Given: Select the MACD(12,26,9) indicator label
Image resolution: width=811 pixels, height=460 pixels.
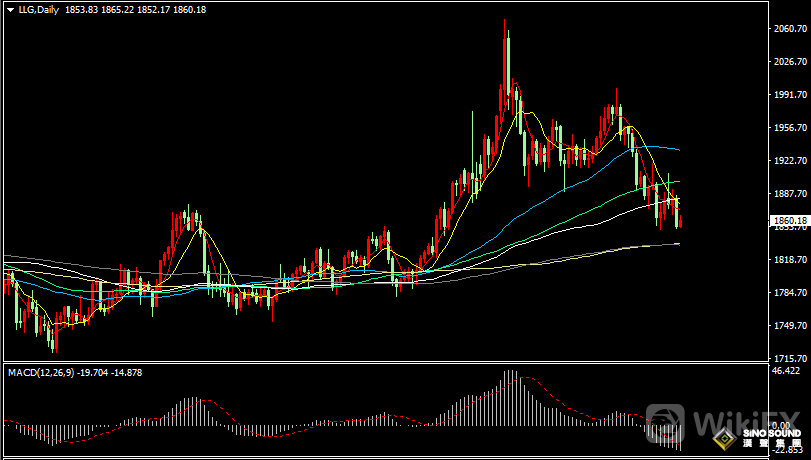Looking at the screenshot, I should 40,373.
